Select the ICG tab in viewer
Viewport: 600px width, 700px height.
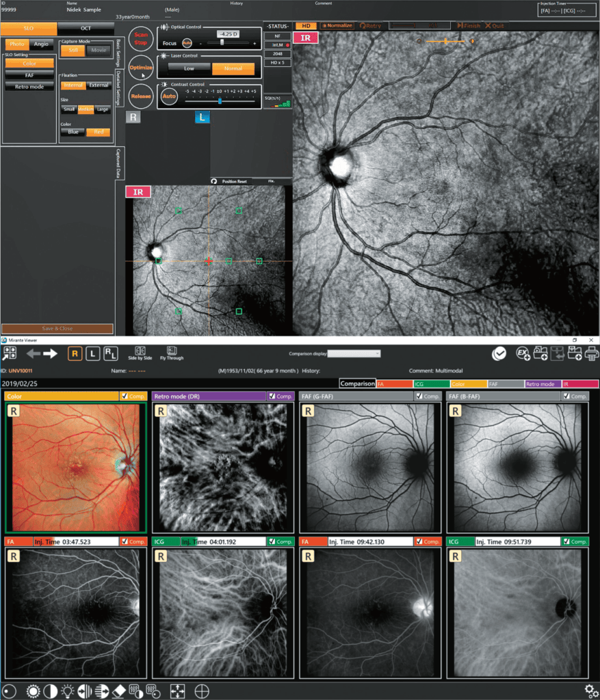tap(430, 384)
